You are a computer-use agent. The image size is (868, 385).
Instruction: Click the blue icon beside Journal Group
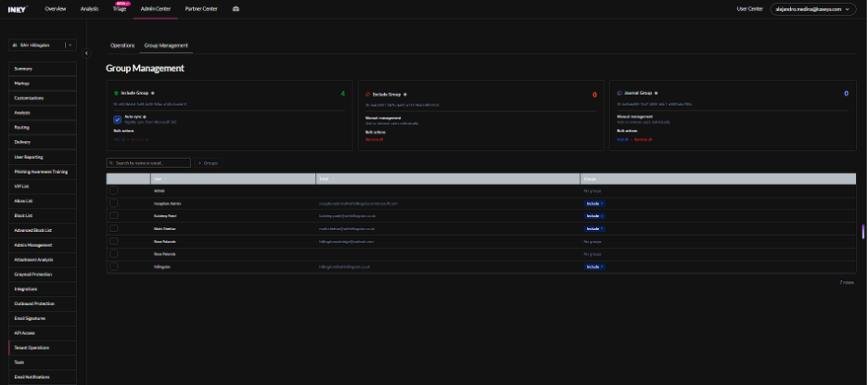tap(619, 94)
